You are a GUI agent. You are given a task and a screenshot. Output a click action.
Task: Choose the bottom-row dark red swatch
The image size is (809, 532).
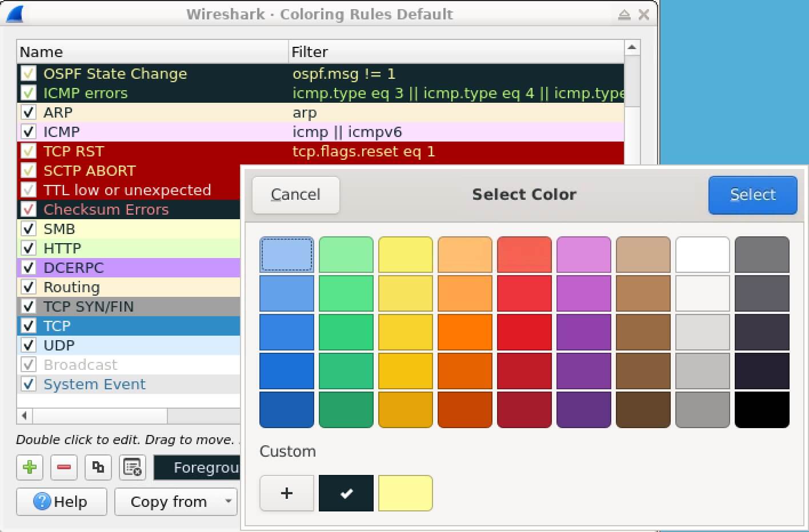[524, 409]
